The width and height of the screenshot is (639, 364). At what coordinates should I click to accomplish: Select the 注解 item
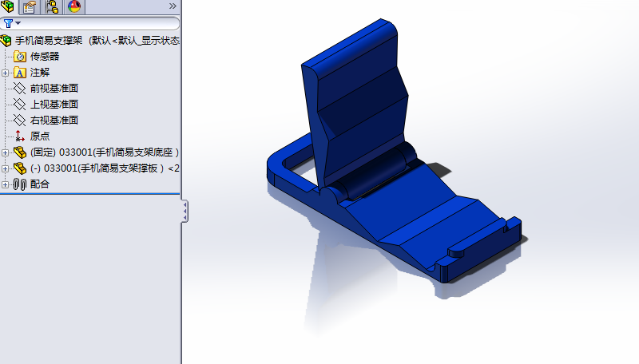click(40, 73)
